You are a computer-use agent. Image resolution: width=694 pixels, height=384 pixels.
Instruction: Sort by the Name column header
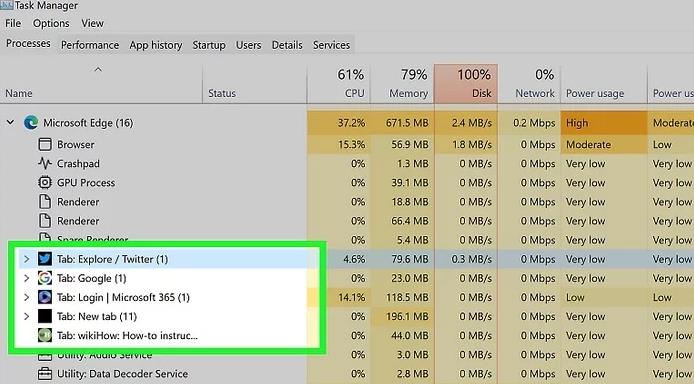[x=19, y=93]
